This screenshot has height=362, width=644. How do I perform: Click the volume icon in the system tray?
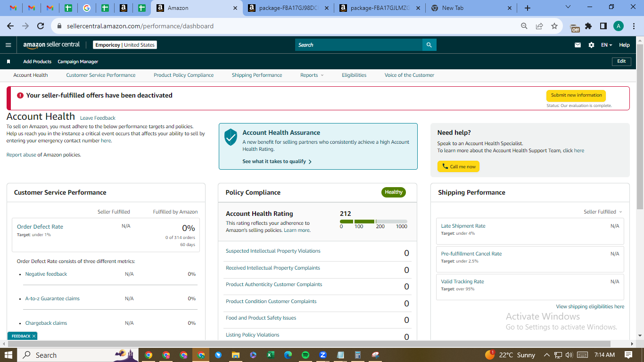[569, 355]
